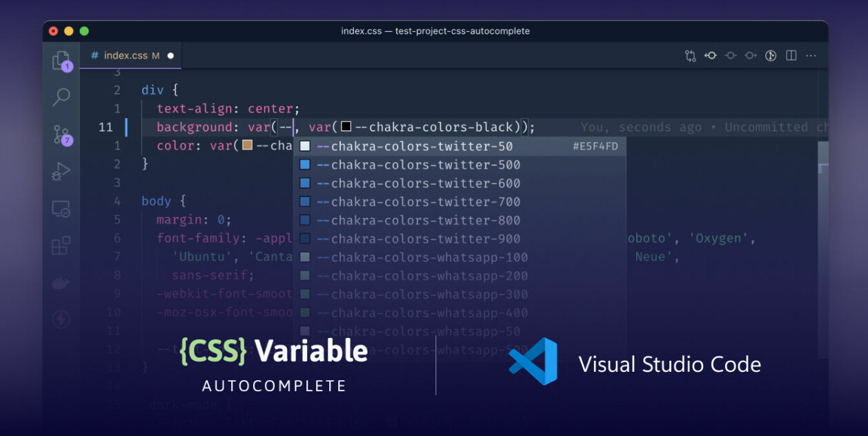The image size is (868, 436).
Task: Pick the --chakra-colors-twitter-800 suggestion
Action: pyautogui.click(x=460, y=221)
